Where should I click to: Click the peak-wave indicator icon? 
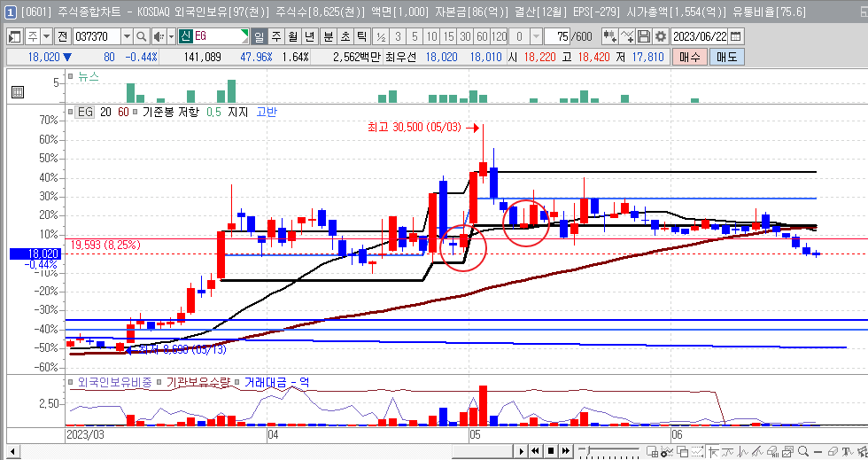coord(743,451)
